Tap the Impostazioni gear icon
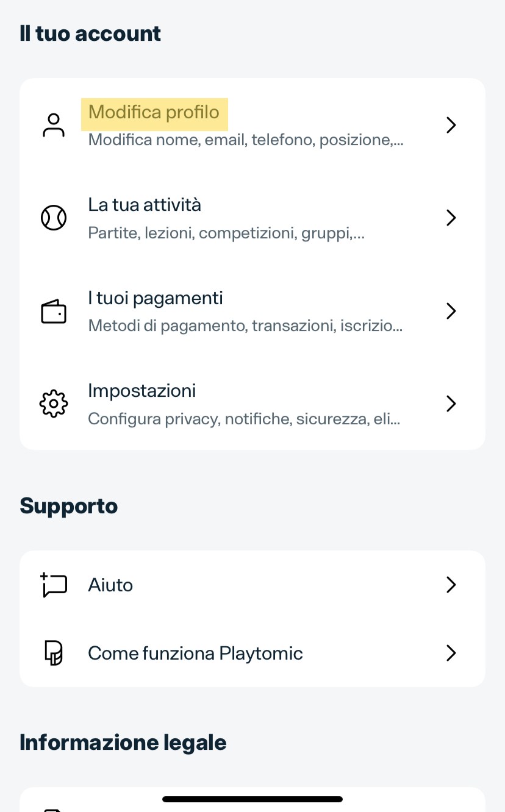The width and height of the screenshot is (505, 812). tap(54, 404)
